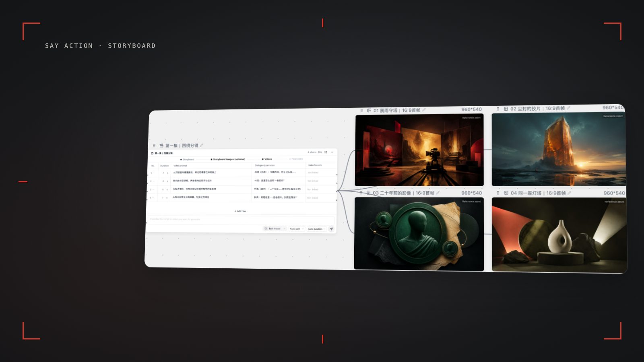Viewport: 644px width, 362px height.
Task: Click the pencil edit icon next to 03 二十年前的影像
Action: (x=438, y=193)
